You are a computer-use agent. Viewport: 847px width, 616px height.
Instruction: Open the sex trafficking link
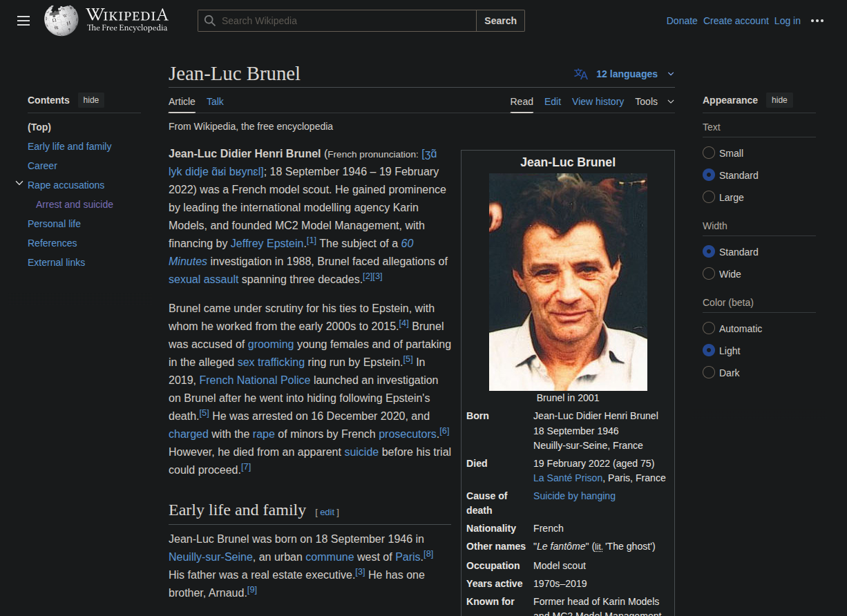271,362
